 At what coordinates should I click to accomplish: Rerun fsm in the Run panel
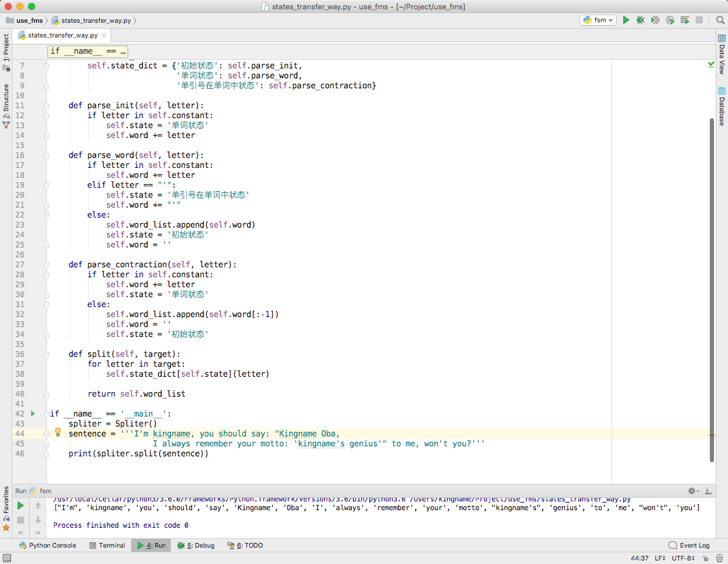[x=20, y=505]
